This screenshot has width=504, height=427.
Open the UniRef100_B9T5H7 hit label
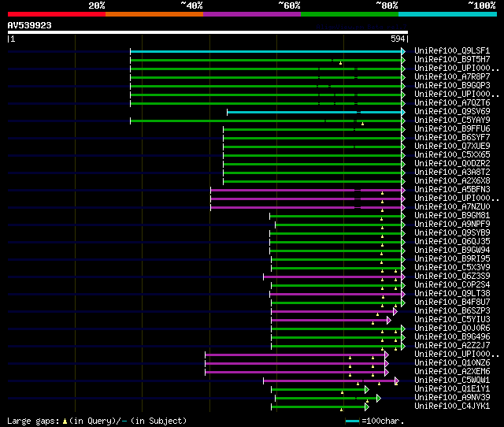(452, 60)
